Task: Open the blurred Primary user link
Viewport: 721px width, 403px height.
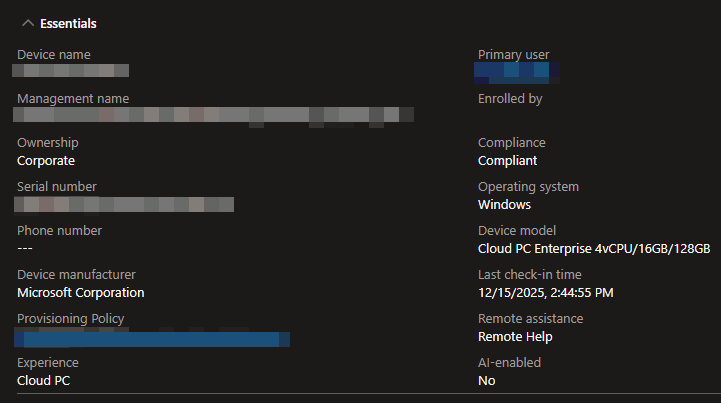Action: click(x=513, y=71)
